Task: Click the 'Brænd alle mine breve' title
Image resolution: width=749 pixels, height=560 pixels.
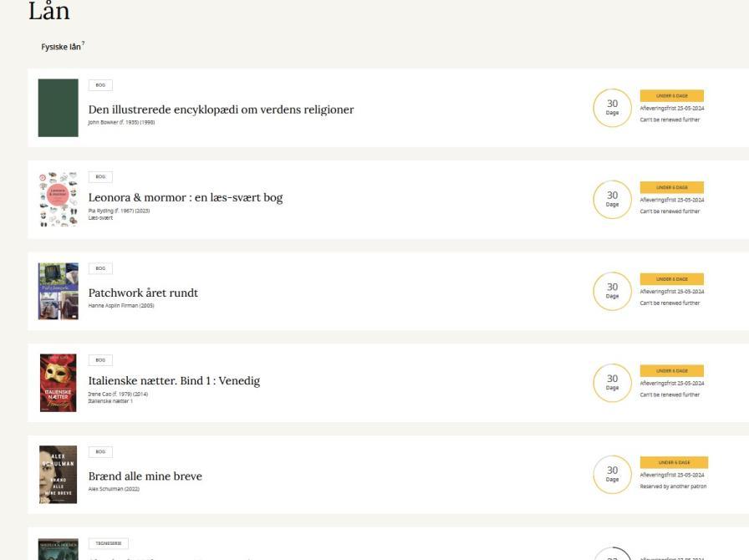Action: [145, 476]
